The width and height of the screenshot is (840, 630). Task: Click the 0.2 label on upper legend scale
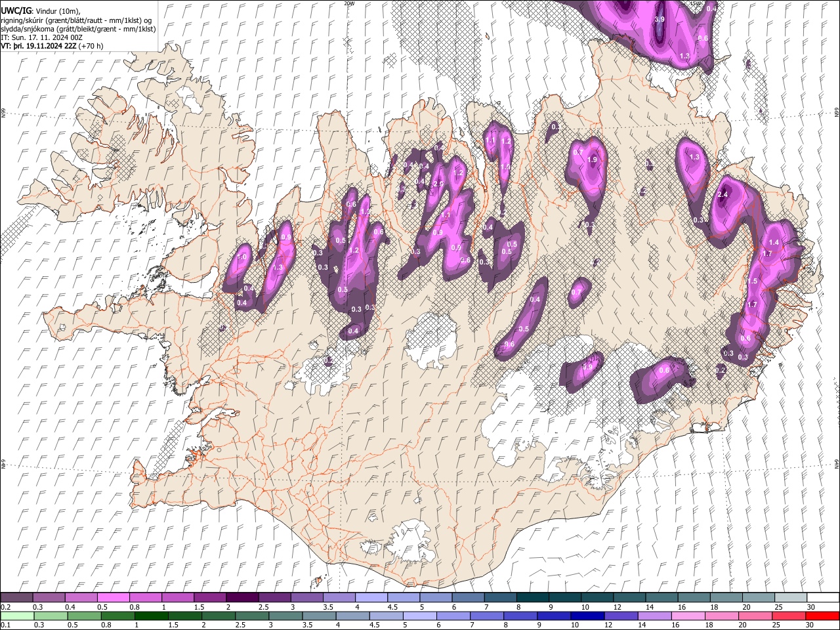[x=5, y=607]
